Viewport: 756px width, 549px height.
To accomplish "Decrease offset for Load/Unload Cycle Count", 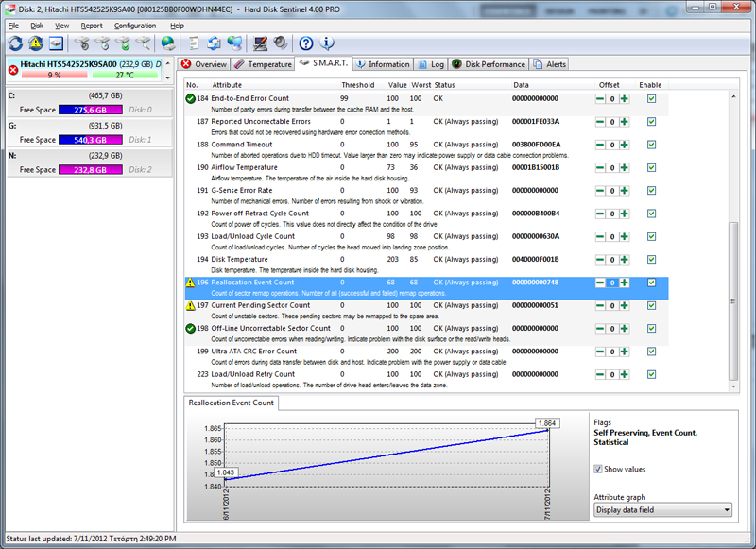I will click(x=600, y=236).
